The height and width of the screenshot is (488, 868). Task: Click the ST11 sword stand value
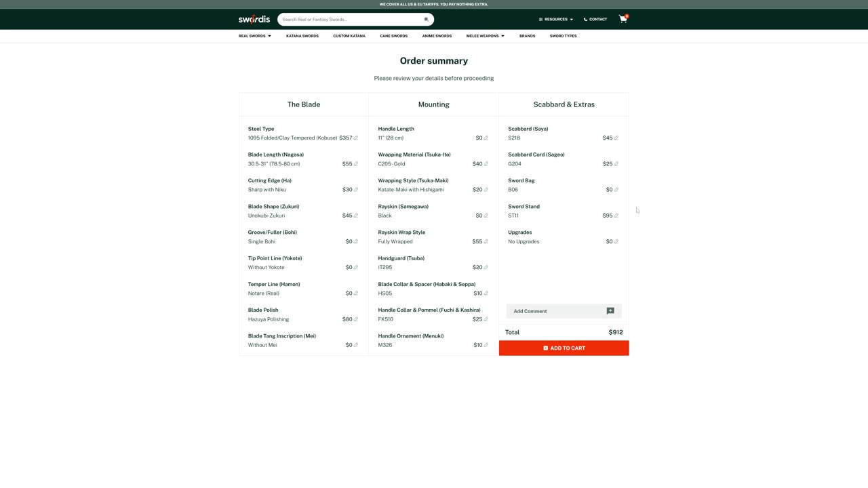pyautogui.click(x=513, y=216)
